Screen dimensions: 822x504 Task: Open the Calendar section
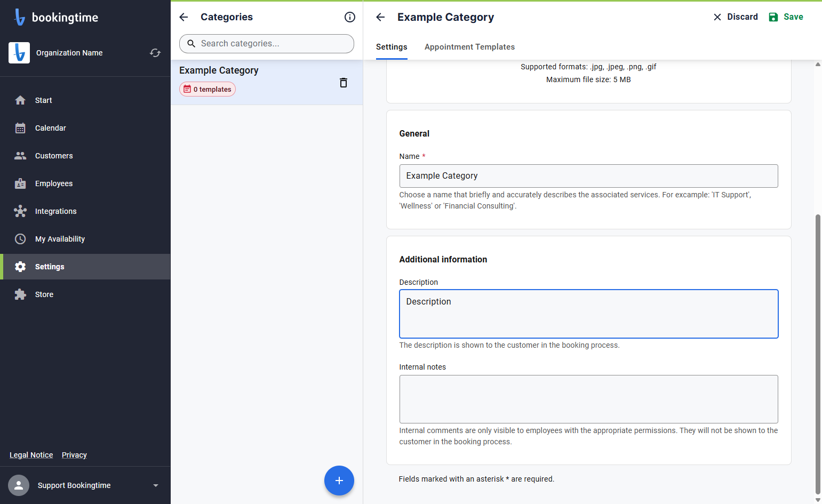(85, 128)
